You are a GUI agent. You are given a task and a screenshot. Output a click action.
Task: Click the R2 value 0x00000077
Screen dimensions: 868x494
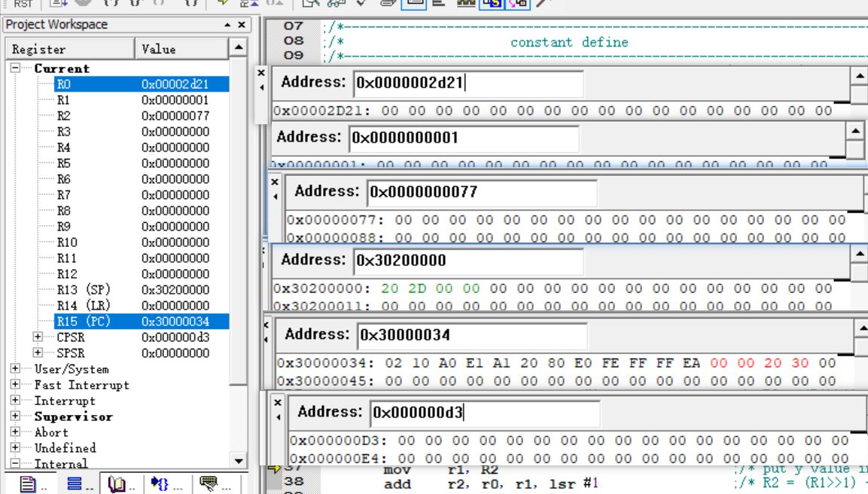[175, 116]
